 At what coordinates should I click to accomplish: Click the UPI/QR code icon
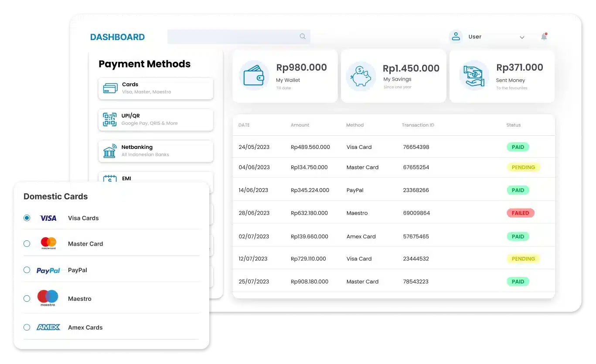pos(109,119)
